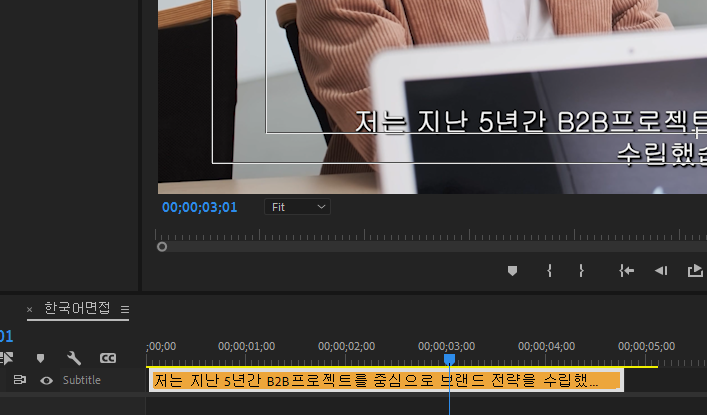707x415 pixels.
Task: Select the 한국어면접 sequence tab
Action: point(77,309)
